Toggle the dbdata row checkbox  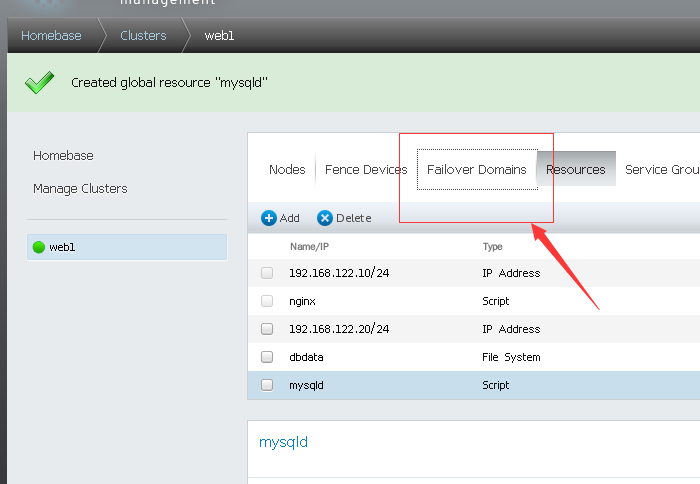point(267,357)
